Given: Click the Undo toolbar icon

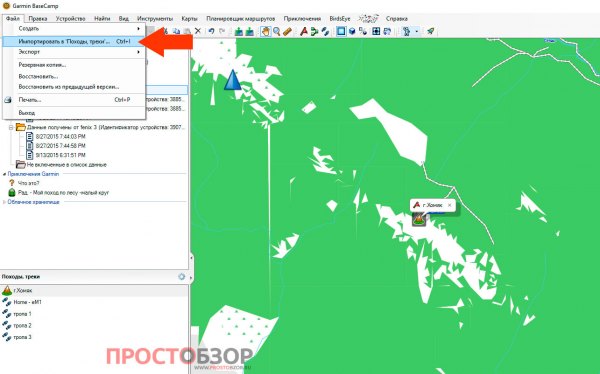Looking at the screenshot, I should [x=211, y=31].
